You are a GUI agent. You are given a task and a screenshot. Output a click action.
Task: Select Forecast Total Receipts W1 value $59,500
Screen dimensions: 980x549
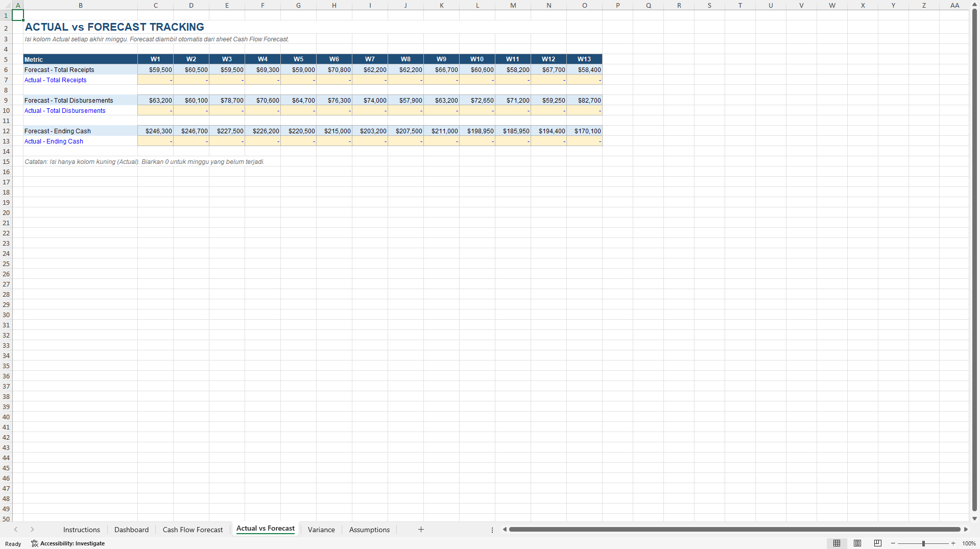pyautogui.click(x=156, y=69)
